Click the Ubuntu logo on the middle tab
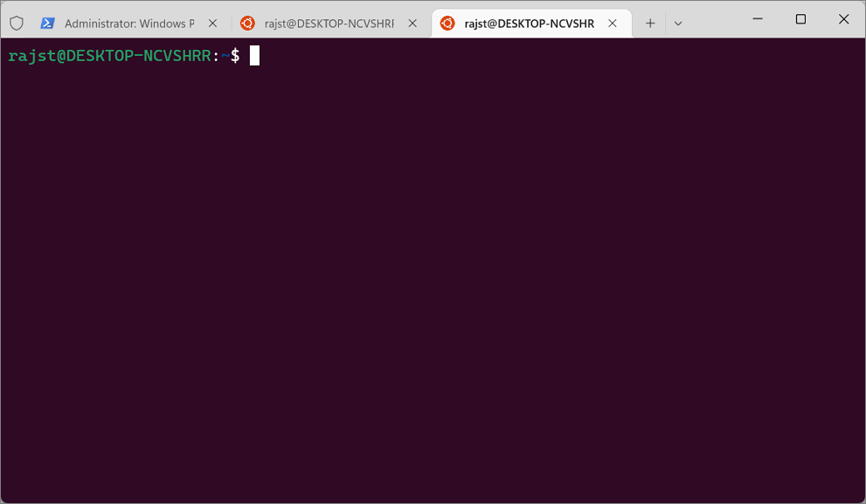 tap(247, 24)
